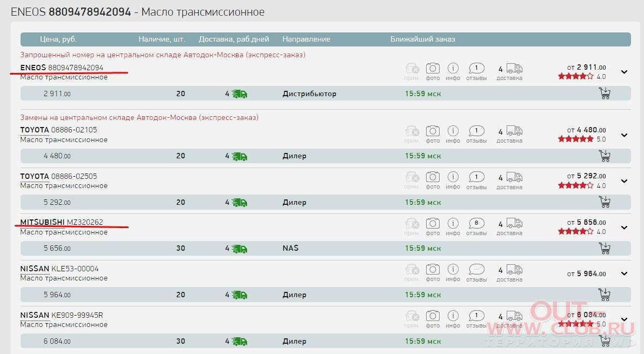Open photo icon for ENEOS 8809478942094
The height and width of the screenshot is (354, 644).
(433, 68)
